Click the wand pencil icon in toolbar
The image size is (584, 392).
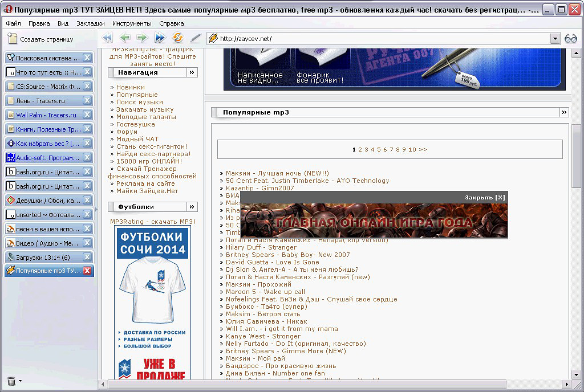click(196, 38)
